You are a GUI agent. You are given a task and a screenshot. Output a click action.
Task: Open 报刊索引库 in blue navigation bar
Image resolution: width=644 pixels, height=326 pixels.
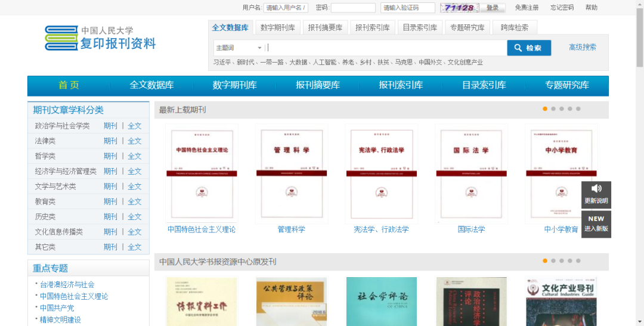tap(401, 85)
